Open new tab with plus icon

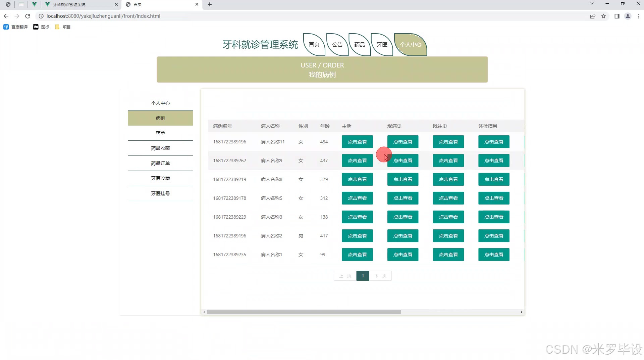[210, 4]
